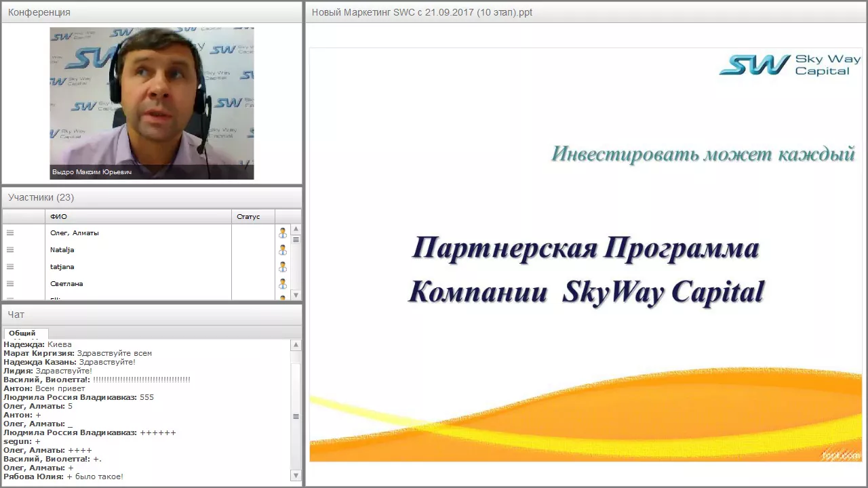
Task: Click Людмила's ++++++ chat message
Action: (x=90, y=432)
